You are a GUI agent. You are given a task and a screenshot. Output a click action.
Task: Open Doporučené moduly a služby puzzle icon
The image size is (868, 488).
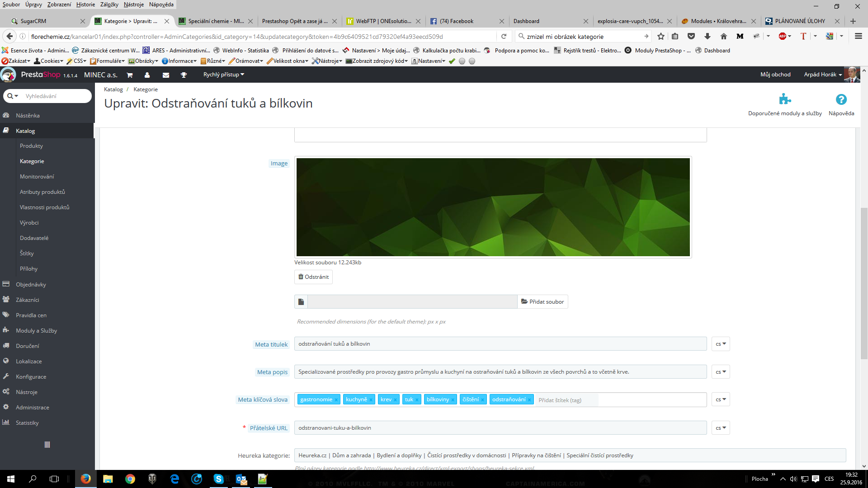pos(785,99)
